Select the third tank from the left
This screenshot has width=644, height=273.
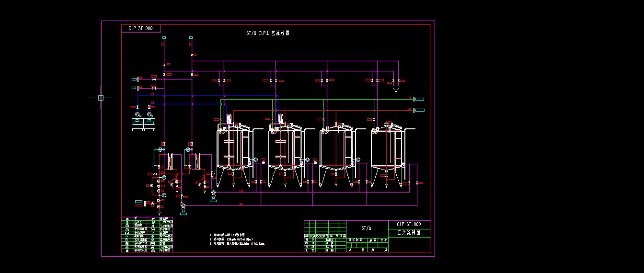[336, 154]
